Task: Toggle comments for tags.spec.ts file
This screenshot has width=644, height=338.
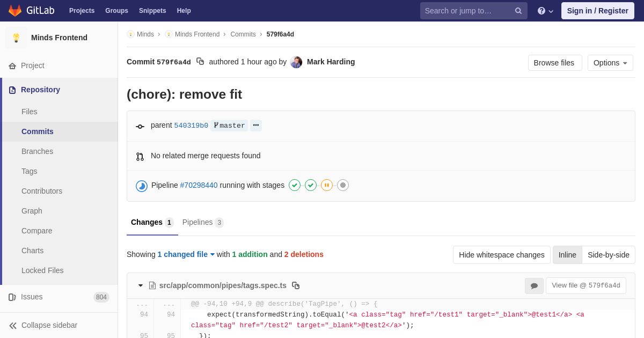Action: point(534,286)
